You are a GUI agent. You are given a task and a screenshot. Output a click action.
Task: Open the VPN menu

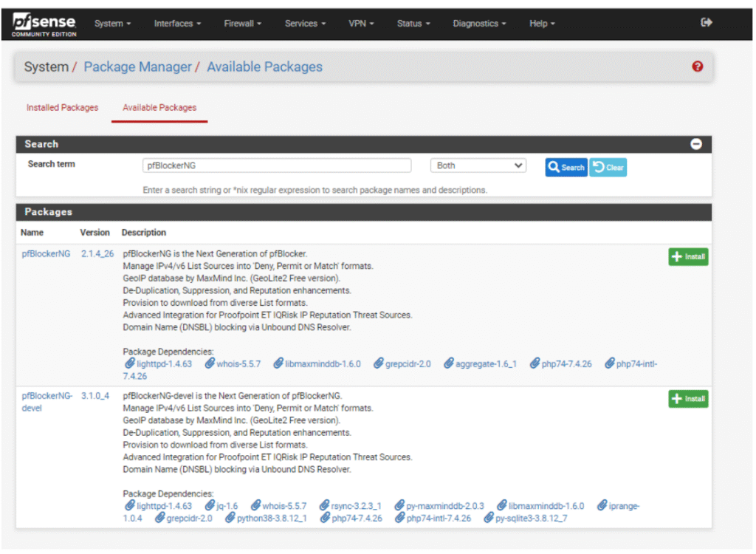click(x=361, y=24)
